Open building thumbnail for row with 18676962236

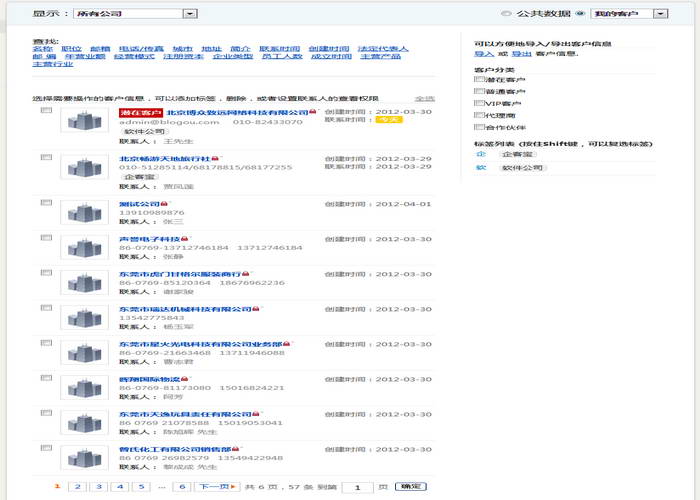coord(84,283)
